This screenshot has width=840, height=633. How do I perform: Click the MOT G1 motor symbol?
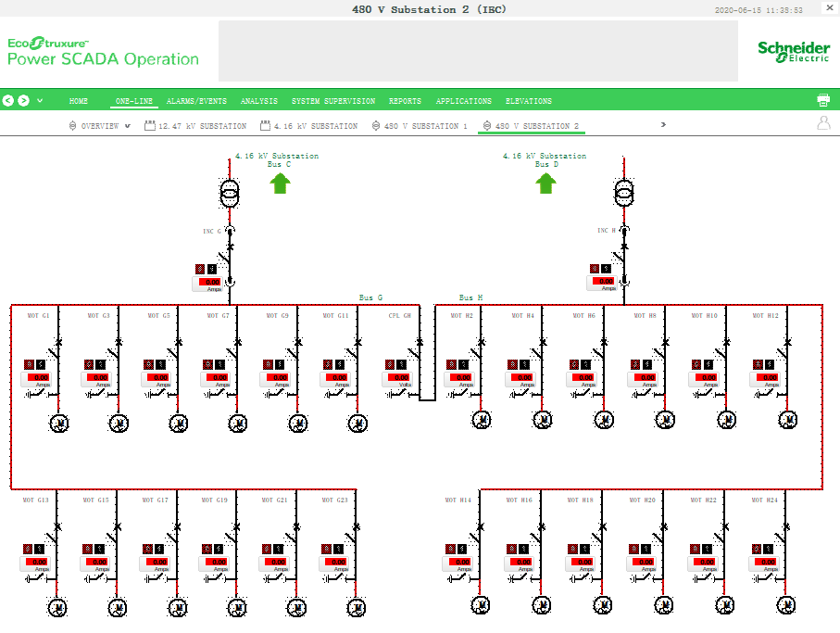tap(59, 424)
